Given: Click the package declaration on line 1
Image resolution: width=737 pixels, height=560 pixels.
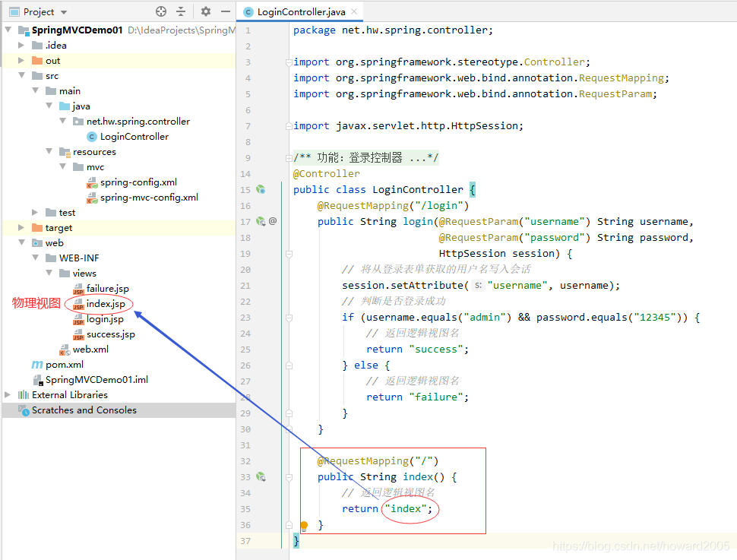Looking at the screenshot, I should coord(393,30).
